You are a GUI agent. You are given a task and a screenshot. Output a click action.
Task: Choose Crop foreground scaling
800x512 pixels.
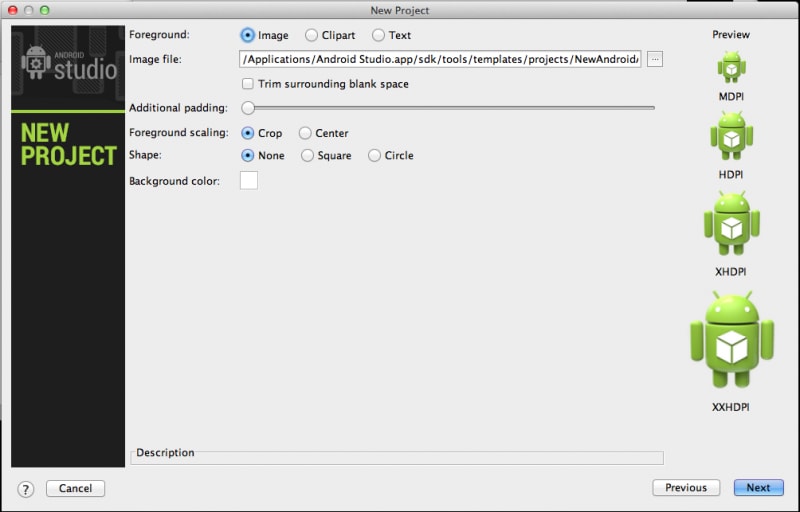tap(248, 133)
